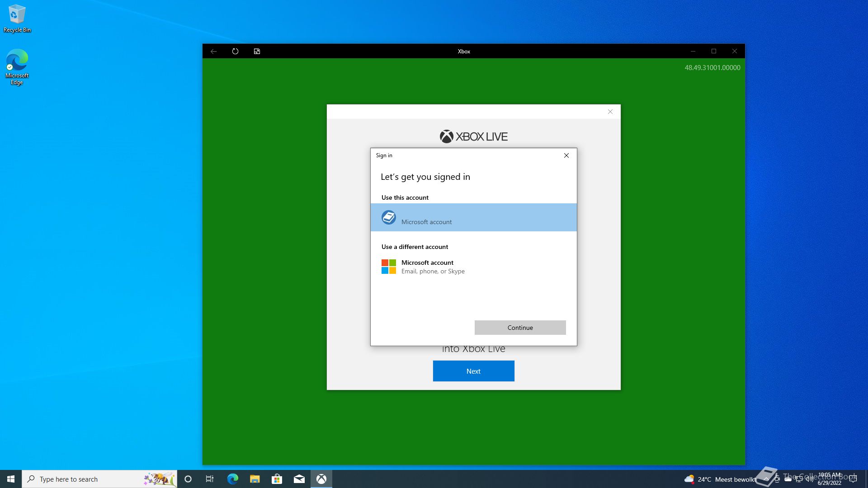Click the Xbox Live logo

coord(473,136)
